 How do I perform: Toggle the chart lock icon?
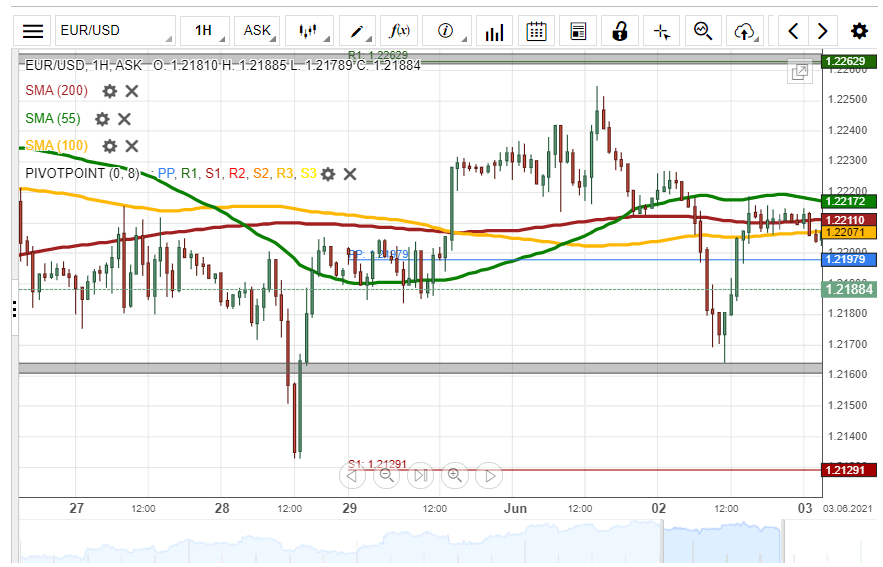pyautogui.click(x=619, y=31)
